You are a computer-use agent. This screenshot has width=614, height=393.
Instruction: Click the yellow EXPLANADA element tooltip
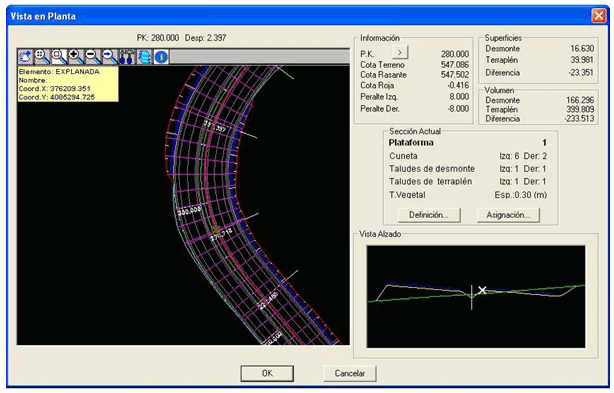click(68, 84)
